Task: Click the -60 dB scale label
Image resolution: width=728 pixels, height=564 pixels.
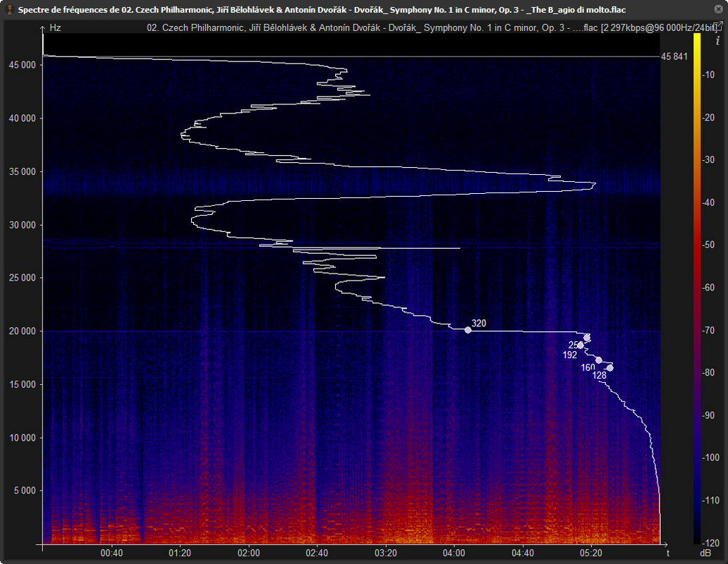Action: click(x=708, y=288)
